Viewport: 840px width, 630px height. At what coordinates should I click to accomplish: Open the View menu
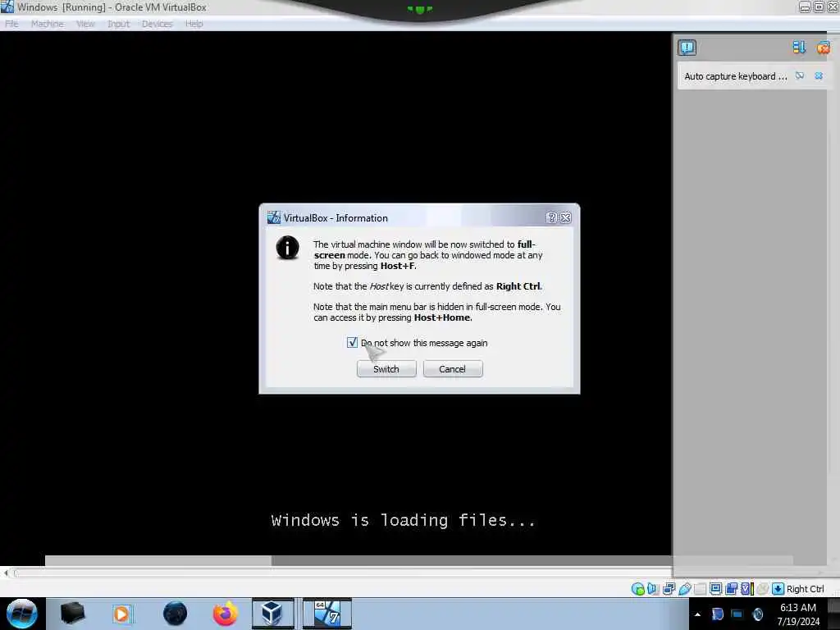click(x=85, y=24)
